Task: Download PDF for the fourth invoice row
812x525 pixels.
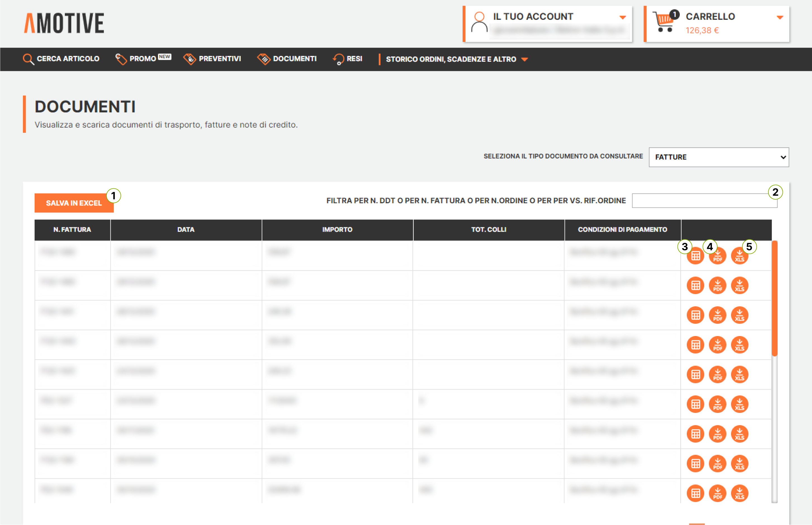Action: tap(717, 345)
